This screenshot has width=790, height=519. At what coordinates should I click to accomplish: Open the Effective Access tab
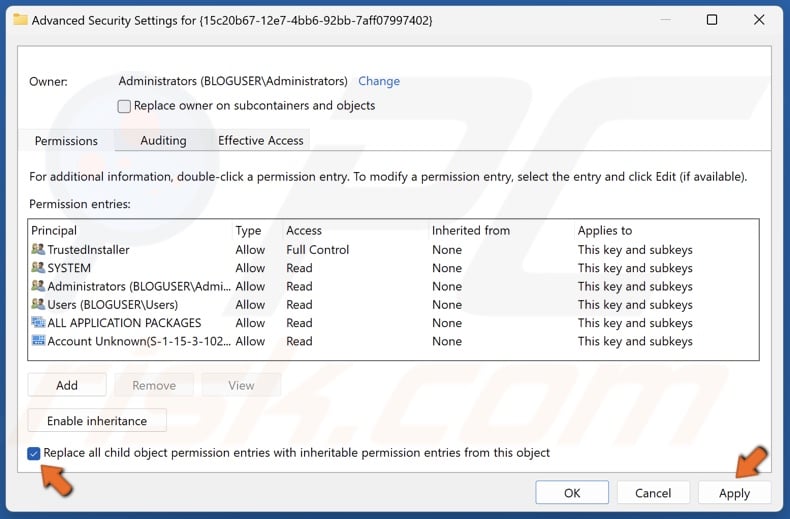(x=260, y=140)
